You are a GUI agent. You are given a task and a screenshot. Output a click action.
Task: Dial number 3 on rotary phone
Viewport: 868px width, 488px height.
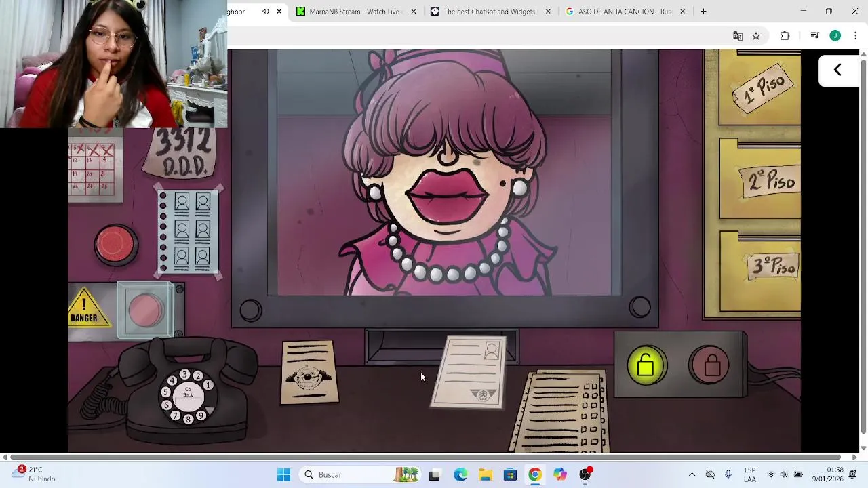[184, 374]
